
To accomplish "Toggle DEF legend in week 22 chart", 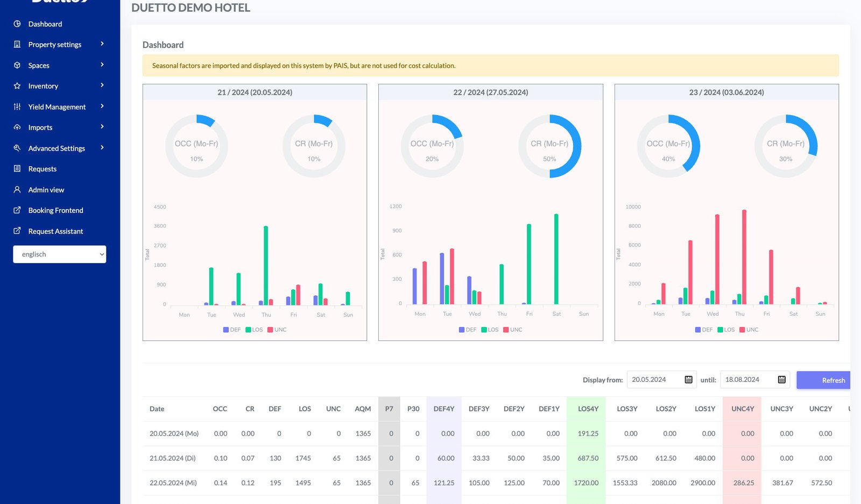I will [468, 330].
